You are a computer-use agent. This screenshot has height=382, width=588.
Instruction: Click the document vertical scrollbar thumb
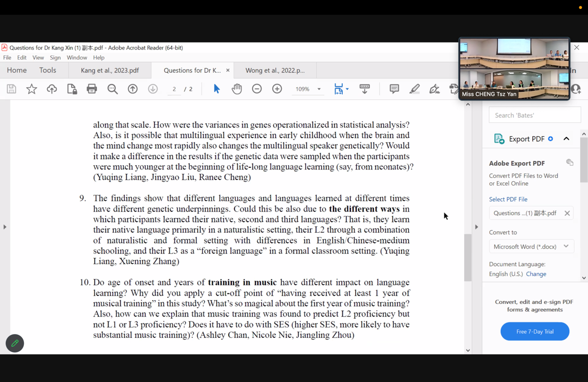(x=468, y=258)
